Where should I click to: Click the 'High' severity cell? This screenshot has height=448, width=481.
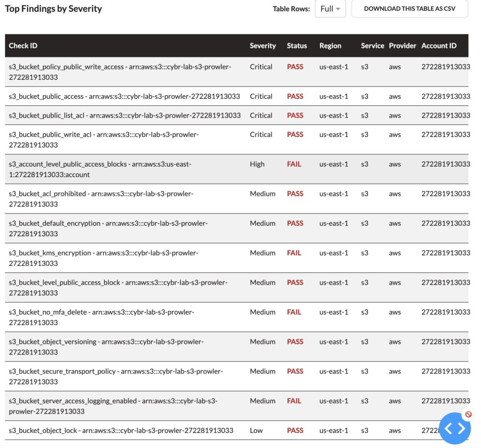tap(257, 164)
